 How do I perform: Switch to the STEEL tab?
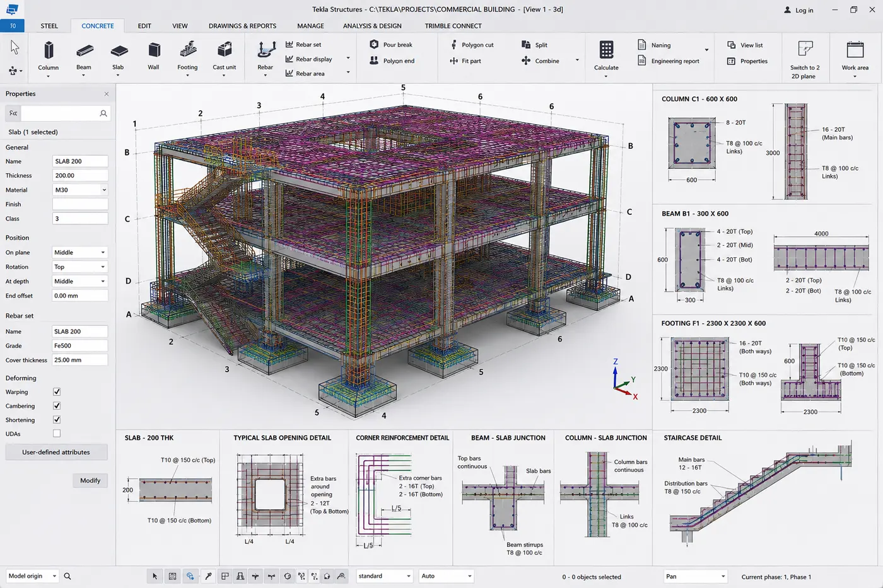(x=49, y=26)
